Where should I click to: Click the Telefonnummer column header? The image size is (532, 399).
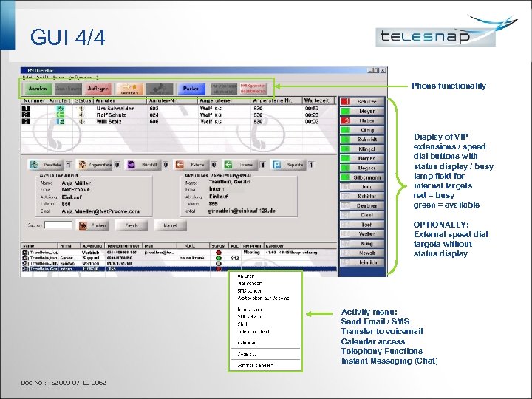click(123, 245)
